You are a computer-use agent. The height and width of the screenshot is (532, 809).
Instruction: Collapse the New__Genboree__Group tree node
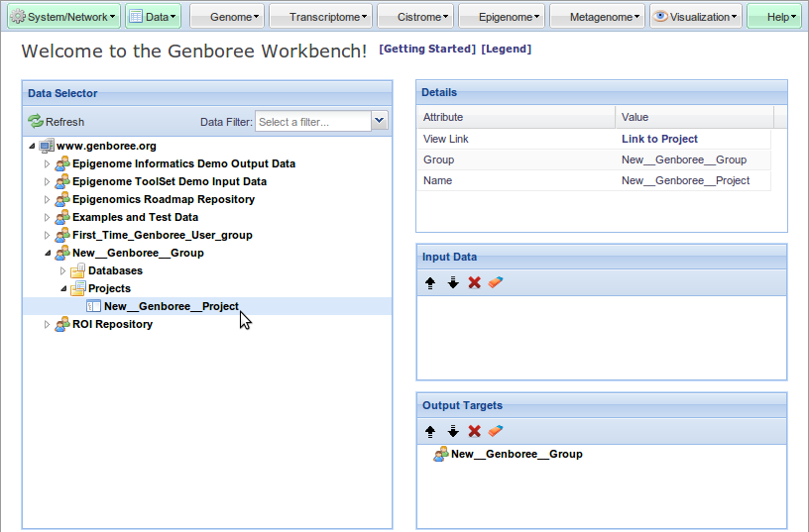point(47,253)
